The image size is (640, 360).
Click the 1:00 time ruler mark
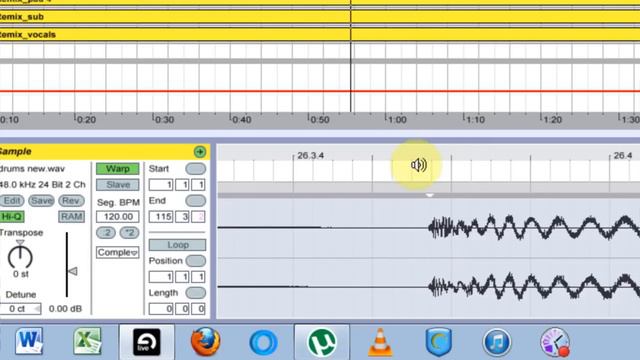coord(397,120)
